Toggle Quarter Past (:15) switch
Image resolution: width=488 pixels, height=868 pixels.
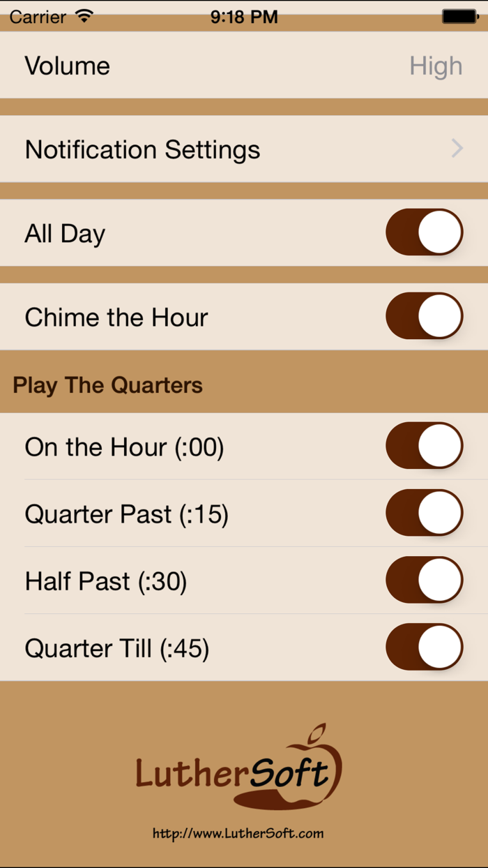424,513
